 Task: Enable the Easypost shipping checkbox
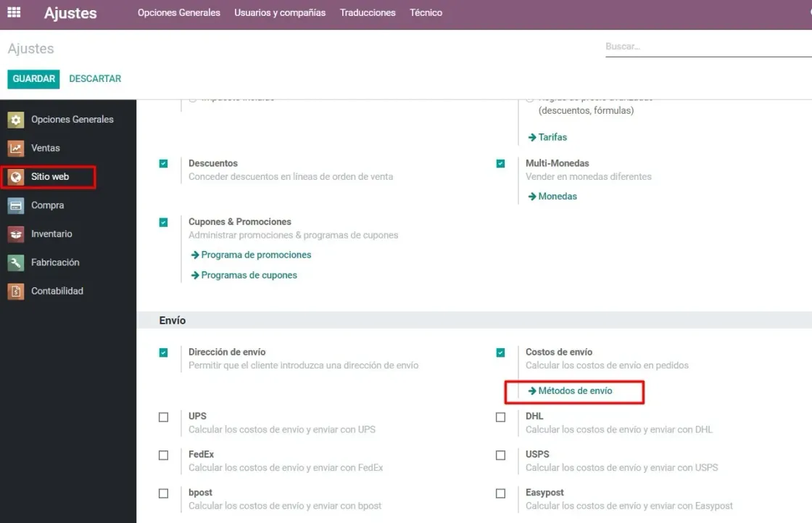[500, 493]
